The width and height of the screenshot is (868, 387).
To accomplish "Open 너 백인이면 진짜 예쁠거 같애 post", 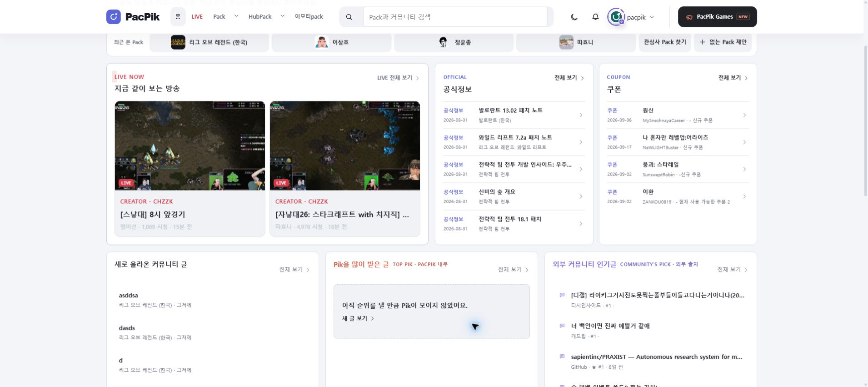I will tap(610, 326).
